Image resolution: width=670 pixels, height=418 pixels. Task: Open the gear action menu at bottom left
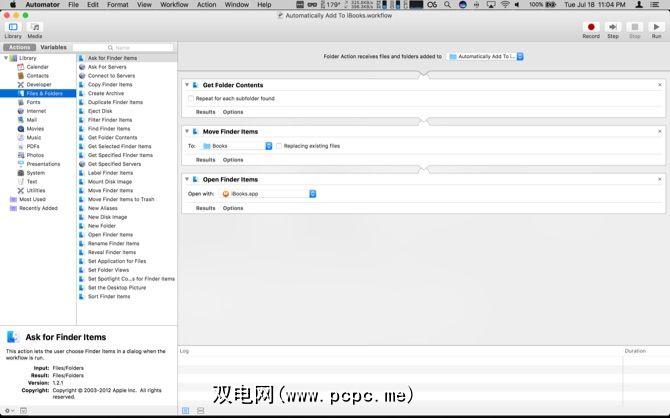tap(9, 410)
